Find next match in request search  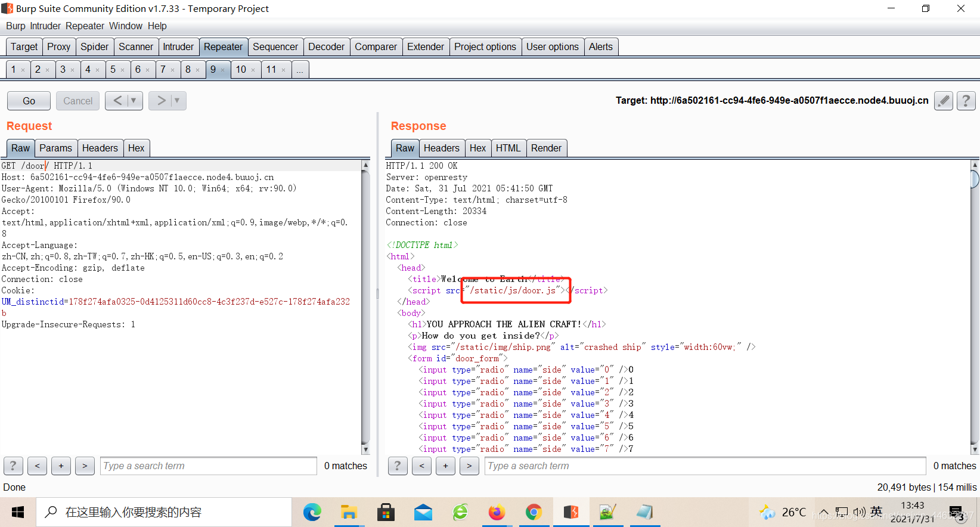[x=85, y=466]
